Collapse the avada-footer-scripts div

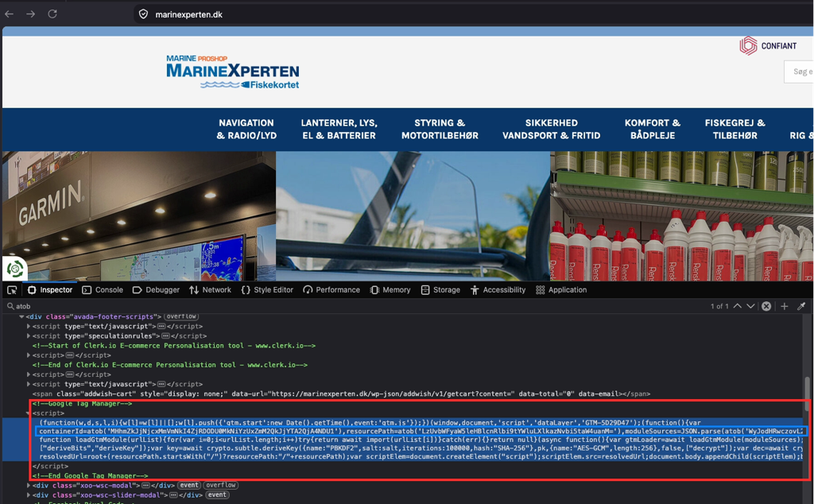coord(21,316)
